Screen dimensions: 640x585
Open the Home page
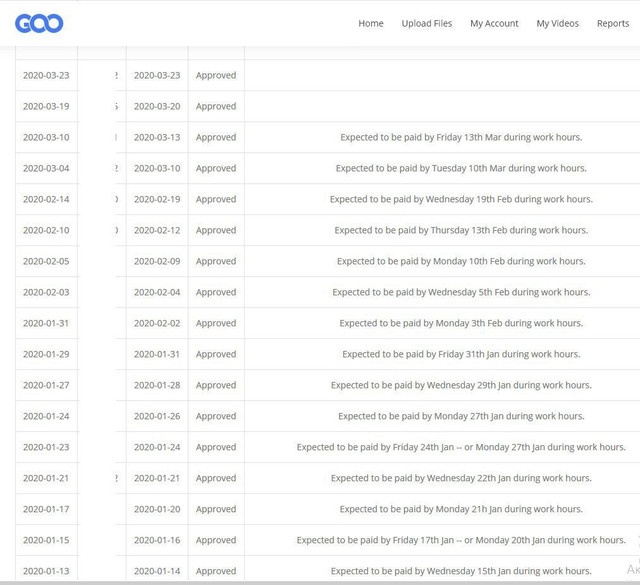coord(370,23)
